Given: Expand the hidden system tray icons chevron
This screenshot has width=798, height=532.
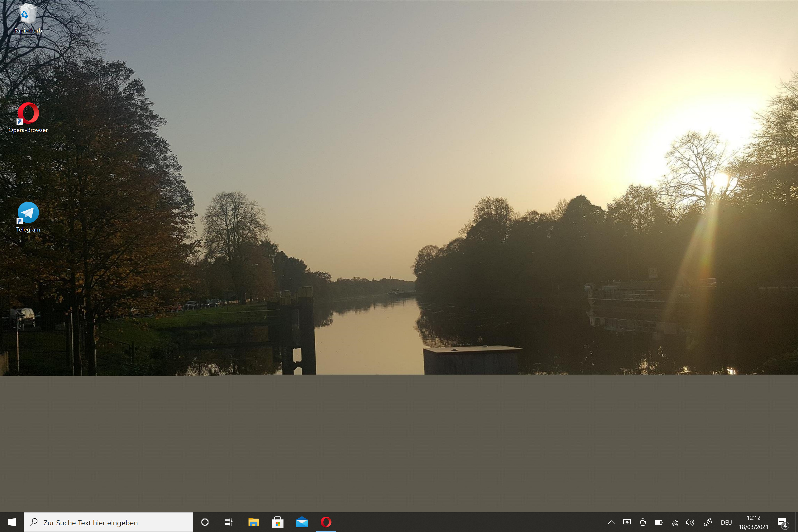Looking at the screenshot, I should point(611,522).
